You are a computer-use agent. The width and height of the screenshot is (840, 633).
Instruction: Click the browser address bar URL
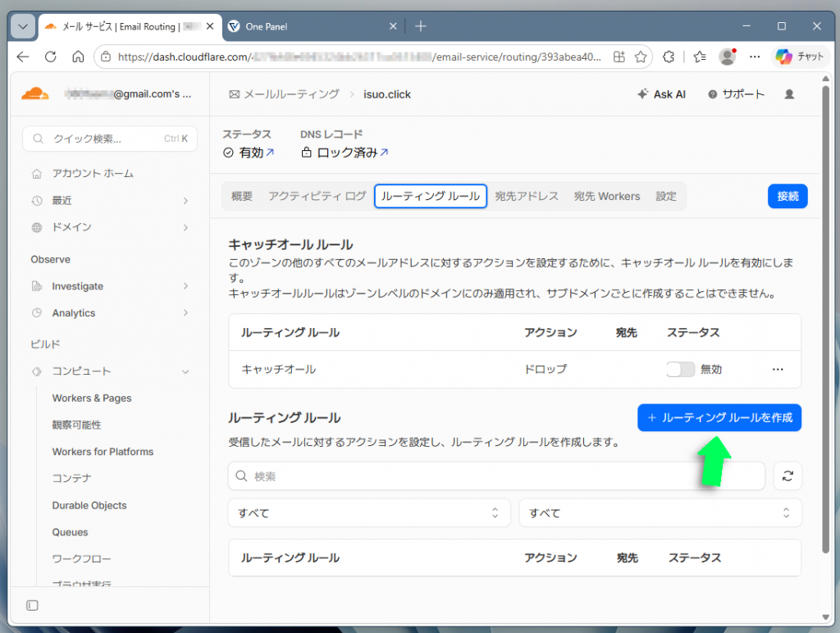[x=359, y=57]
